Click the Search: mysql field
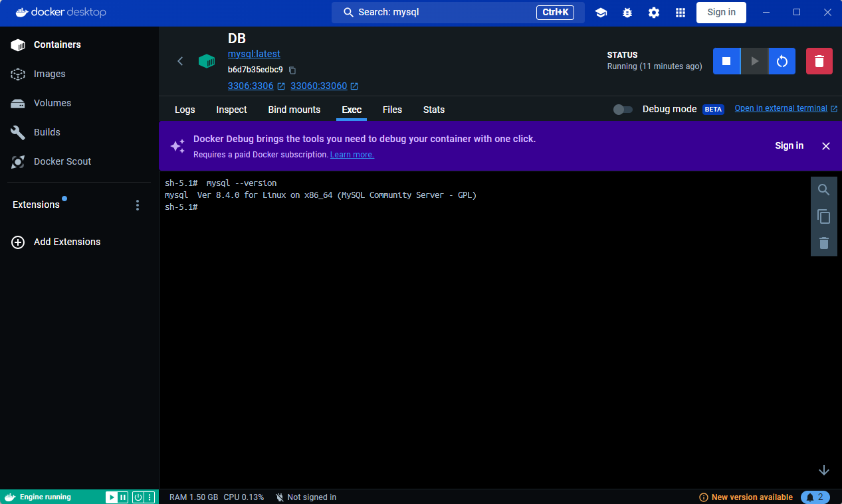The image size is (842, 504). pos(458,12)
